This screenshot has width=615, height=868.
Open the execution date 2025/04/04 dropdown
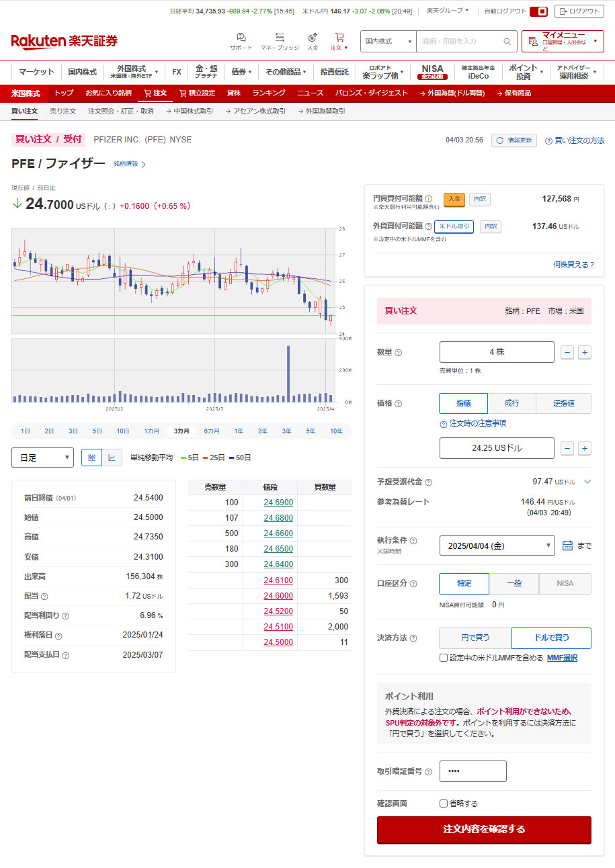497,546
